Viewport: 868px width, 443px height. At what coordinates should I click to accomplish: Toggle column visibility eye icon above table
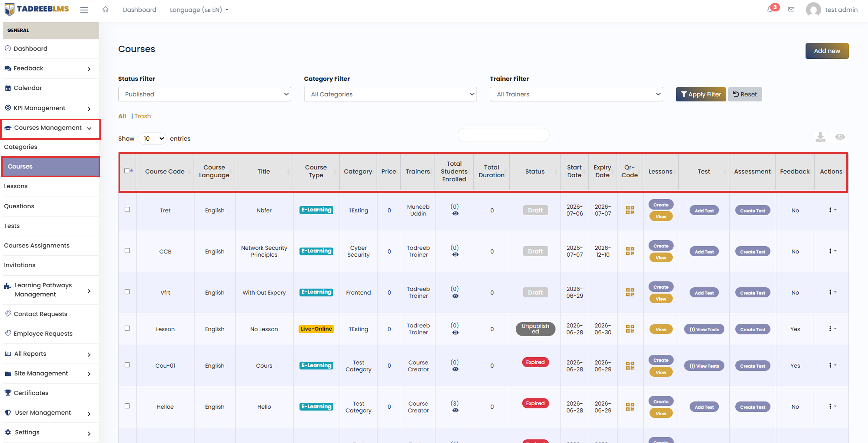[x=840, y=137]
